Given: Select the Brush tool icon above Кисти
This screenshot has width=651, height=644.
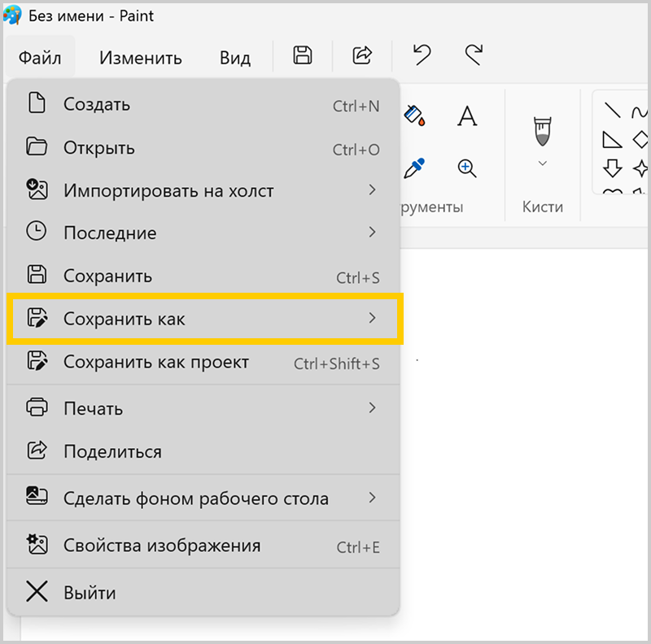Looking at the screenshot, I should coord(542,130).
